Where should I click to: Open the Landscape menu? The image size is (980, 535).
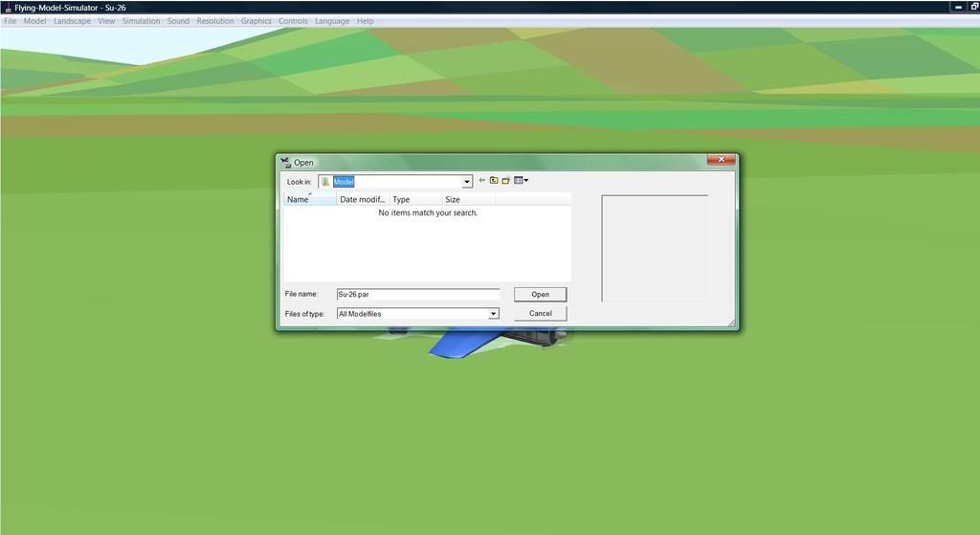coord(72,21)
